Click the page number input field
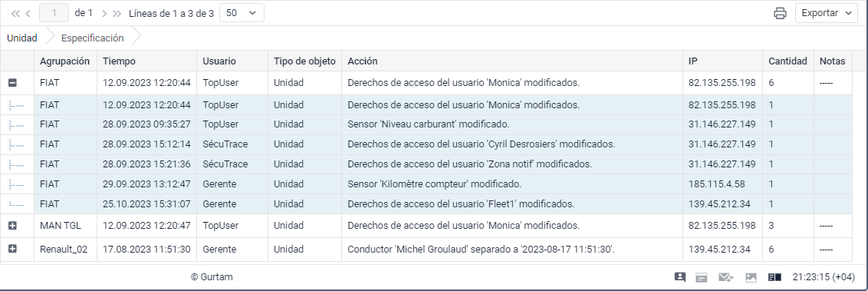The width and height of the screenshot is (868, 291). (54, 13)
